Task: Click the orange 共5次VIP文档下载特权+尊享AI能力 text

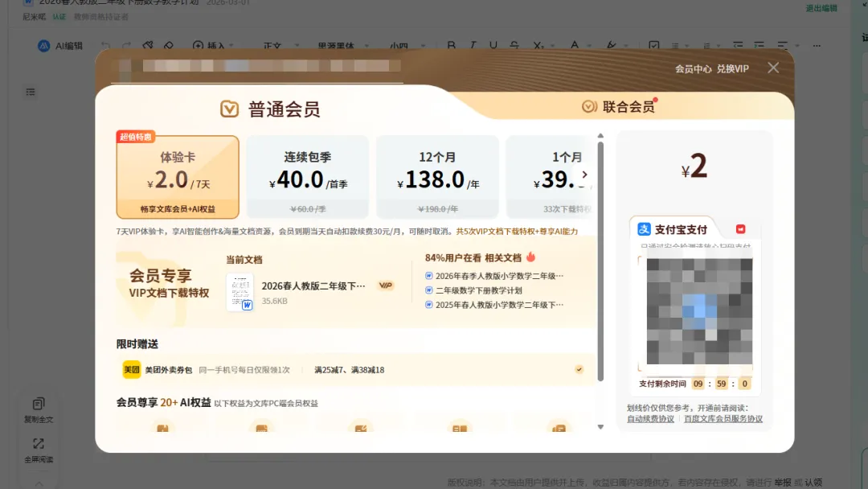Action: 517,232
